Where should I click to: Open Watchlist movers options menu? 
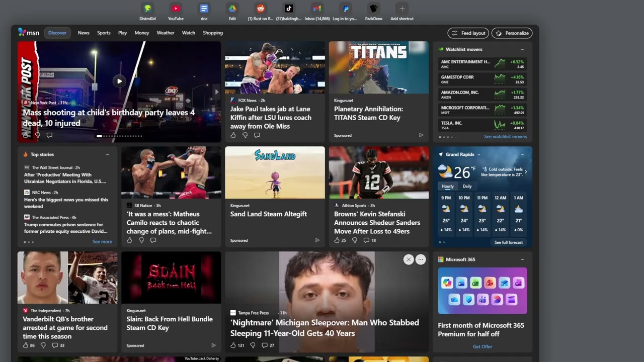pyautogui.click(x=522, y=49)
